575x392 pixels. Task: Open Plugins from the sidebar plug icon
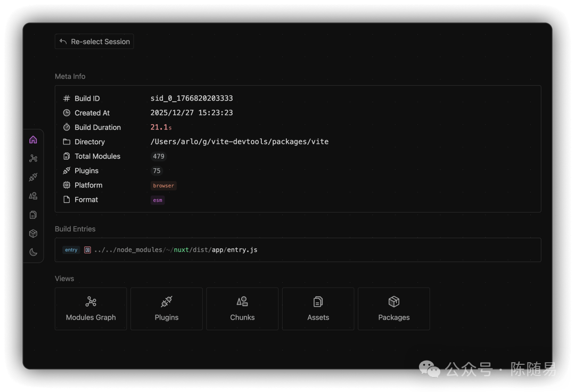tap(33, 177)
